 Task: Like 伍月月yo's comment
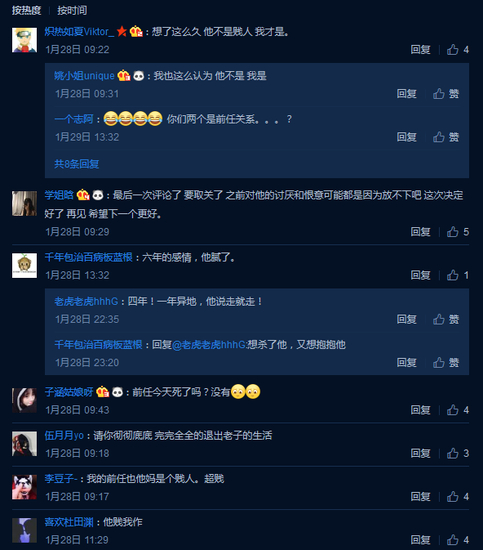coord(457,453)
